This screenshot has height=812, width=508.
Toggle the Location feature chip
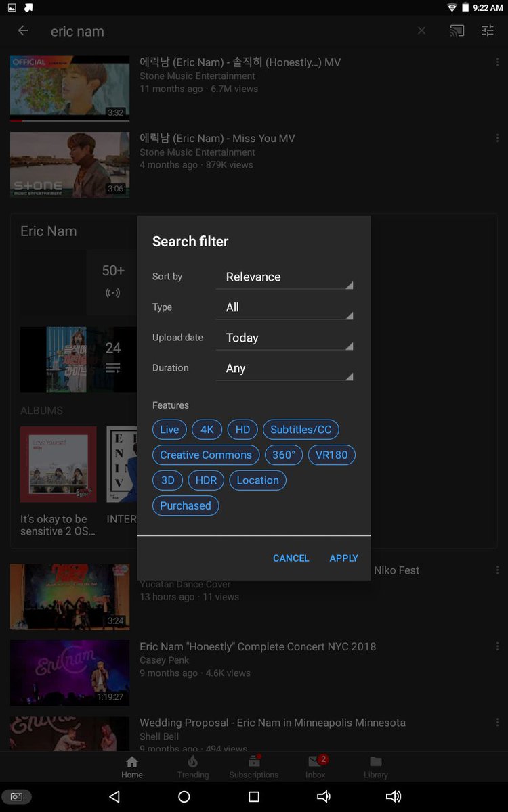[257, 480]
